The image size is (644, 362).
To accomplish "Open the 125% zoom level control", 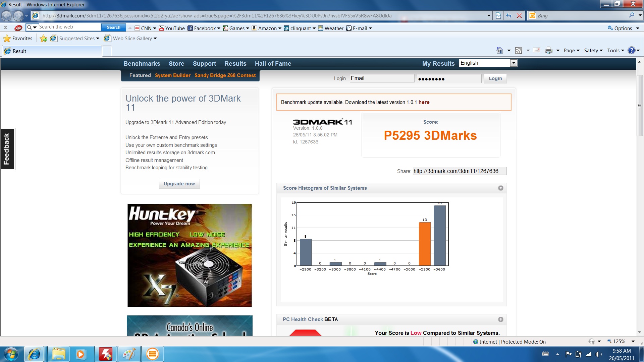I will click(x=621, y=342).
